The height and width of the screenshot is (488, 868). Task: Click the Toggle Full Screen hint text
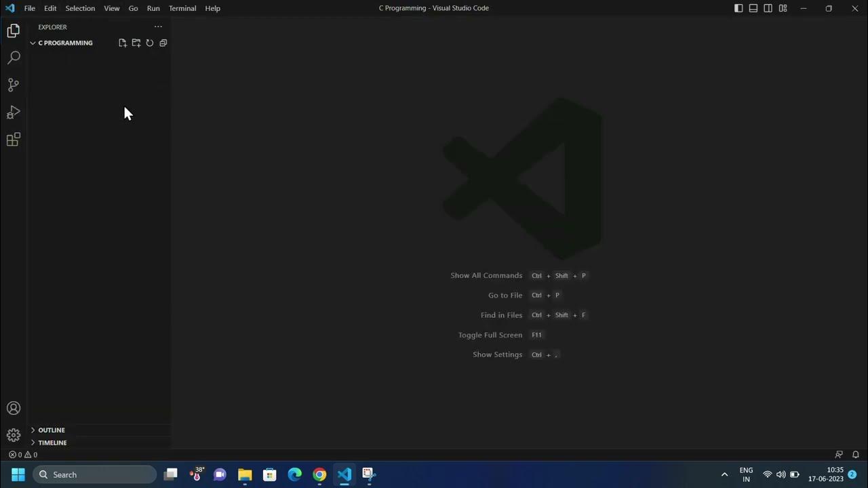pyautogui.click(x=490, y=335)
